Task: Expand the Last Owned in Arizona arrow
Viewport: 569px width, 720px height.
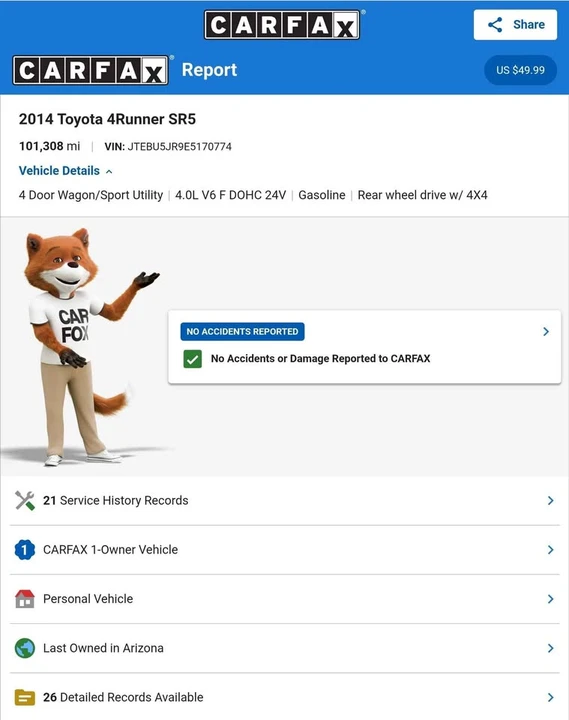Action: (x=551, y=648)
